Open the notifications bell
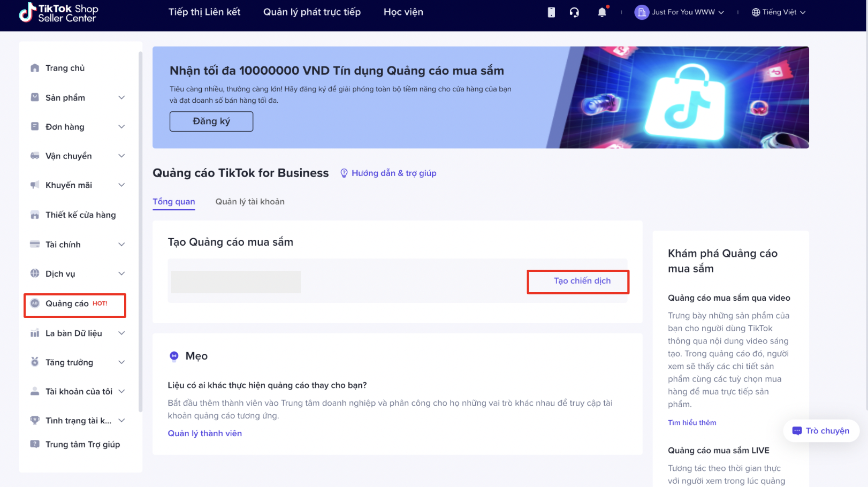This screenshot has width=868, height=487. [602, 12]
